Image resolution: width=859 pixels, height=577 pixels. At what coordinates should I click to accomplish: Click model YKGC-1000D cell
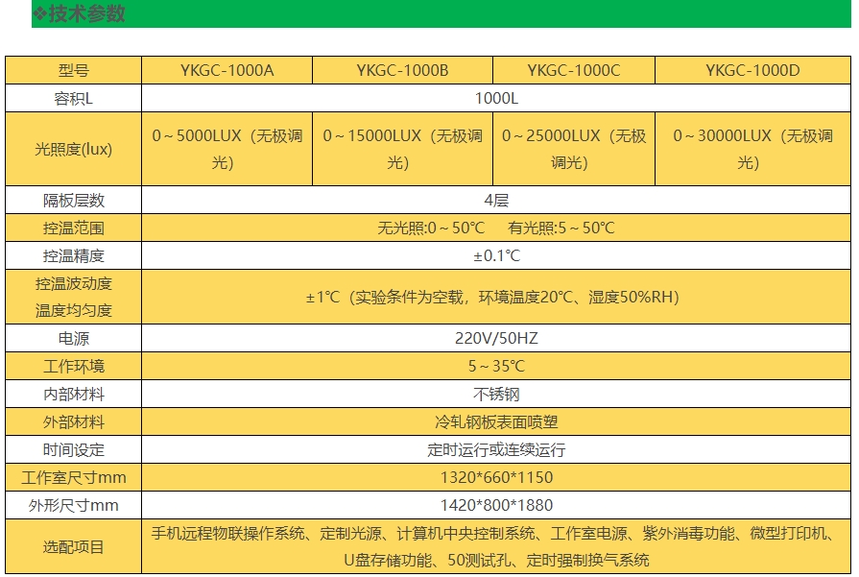753,70
